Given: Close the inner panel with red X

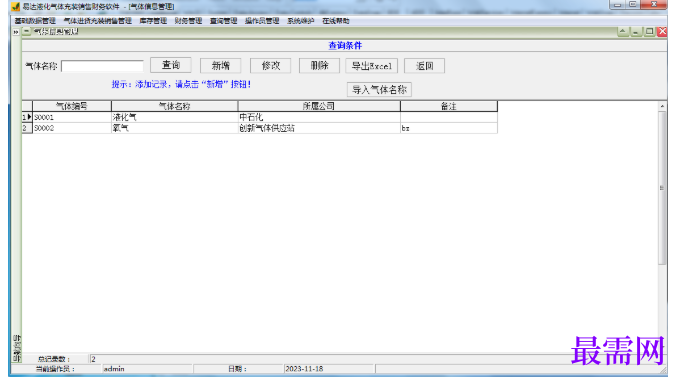Looking at the screenshot, I should (662, 31).
